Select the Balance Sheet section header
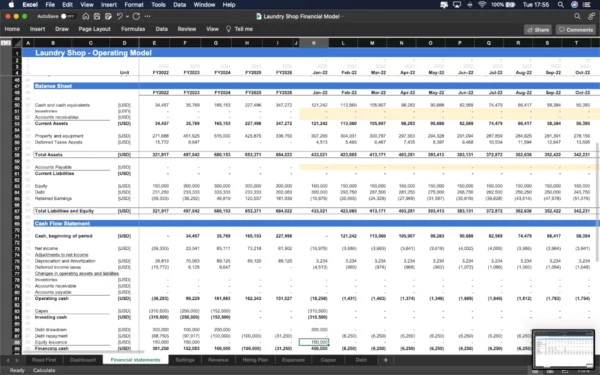Screen dimensions: 600x375 click(53, 86)
